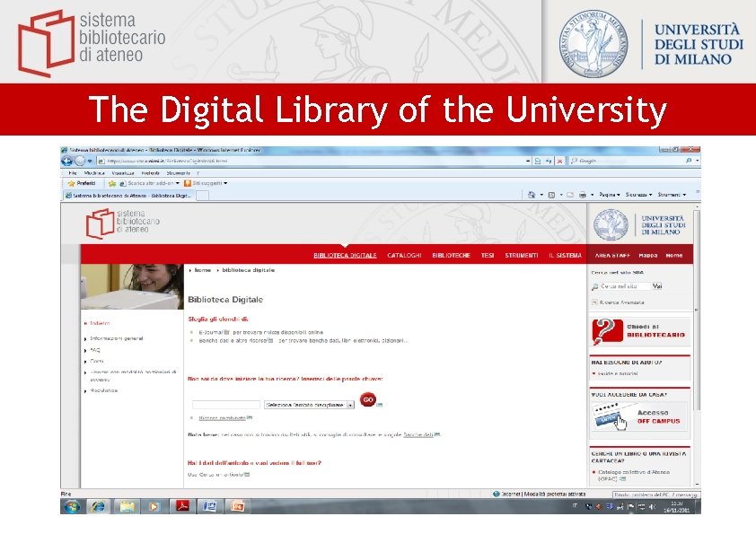The image size is (756, 534).
Task: Click the Ricerca Avanzata link
Action: [x=621, y=302]
